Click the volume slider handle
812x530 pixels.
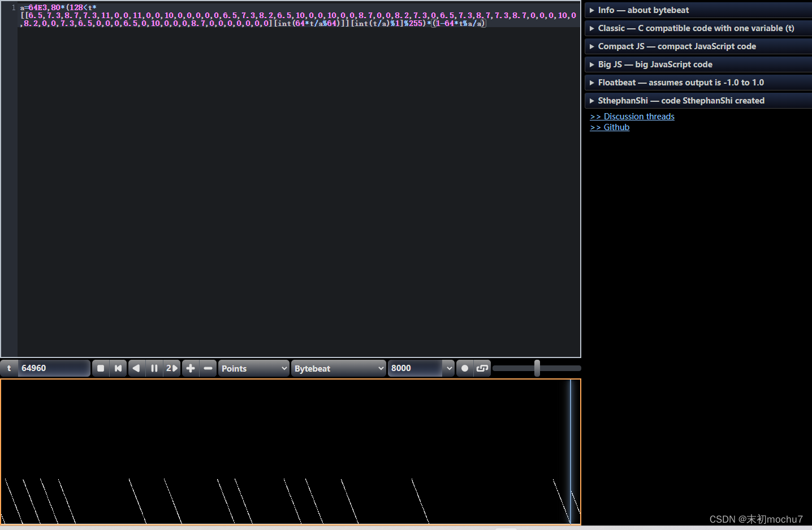pyautogui.click(x=537, y=368)
